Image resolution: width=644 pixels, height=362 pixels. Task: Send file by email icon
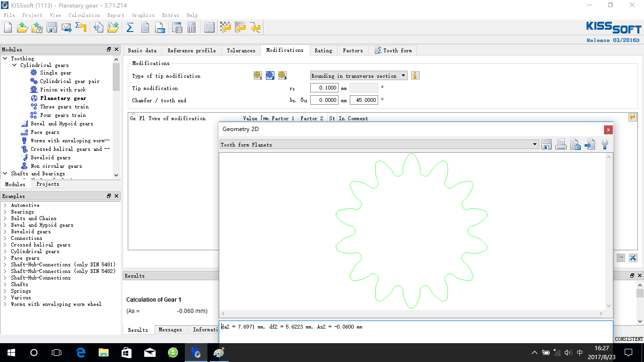coord(66,27)
